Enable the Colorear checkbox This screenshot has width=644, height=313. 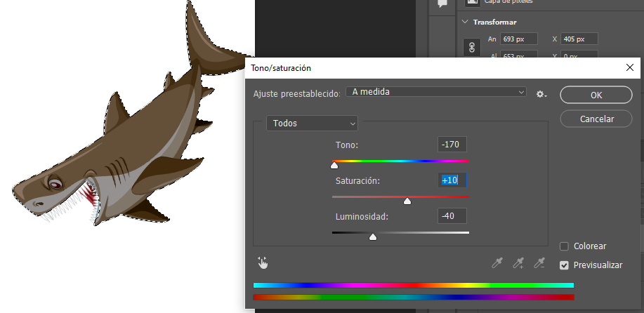click(x=564, y=246)
